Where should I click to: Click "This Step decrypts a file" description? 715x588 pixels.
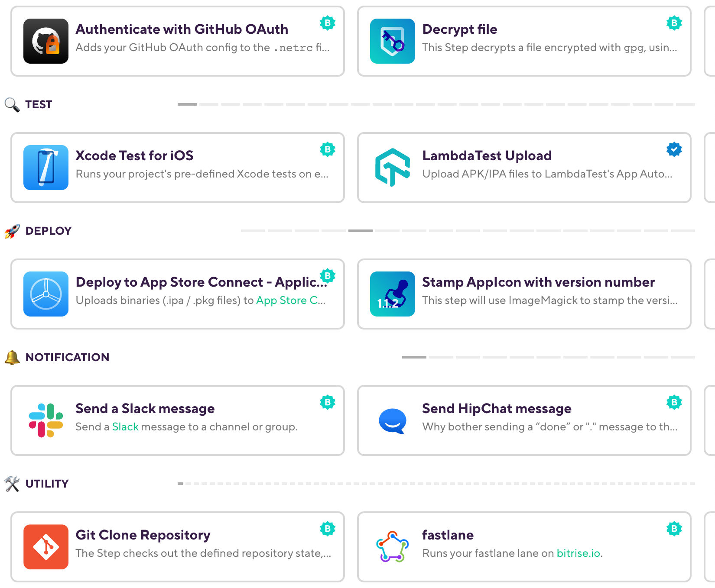click(x=549, y=47)
